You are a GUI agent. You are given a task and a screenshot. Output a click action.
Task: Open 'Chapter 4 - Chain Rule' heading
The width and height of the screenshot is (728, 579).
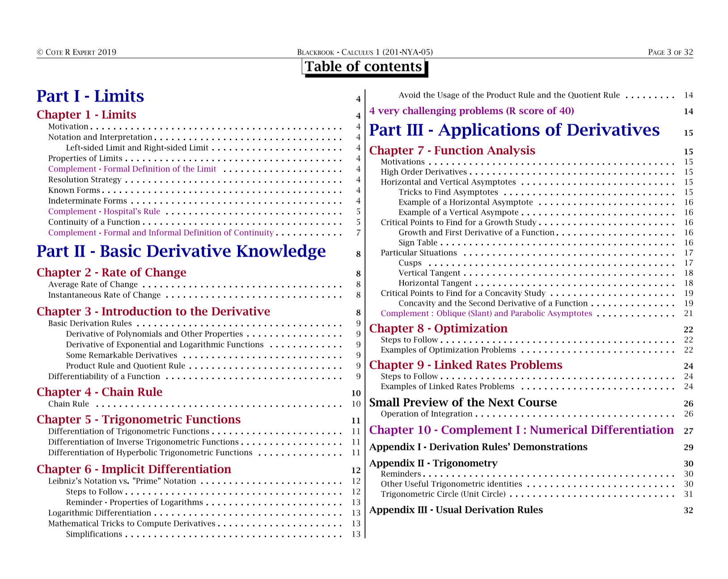pyautogui.click(x=99, y=392)
